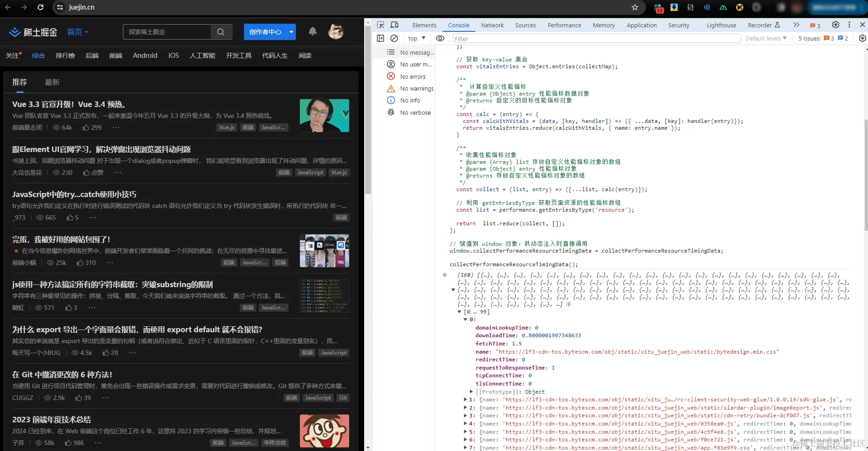Image resolution: width=868 pixels, height=451 pixels.
Task: Clear the console
Action: click(394, 38)
